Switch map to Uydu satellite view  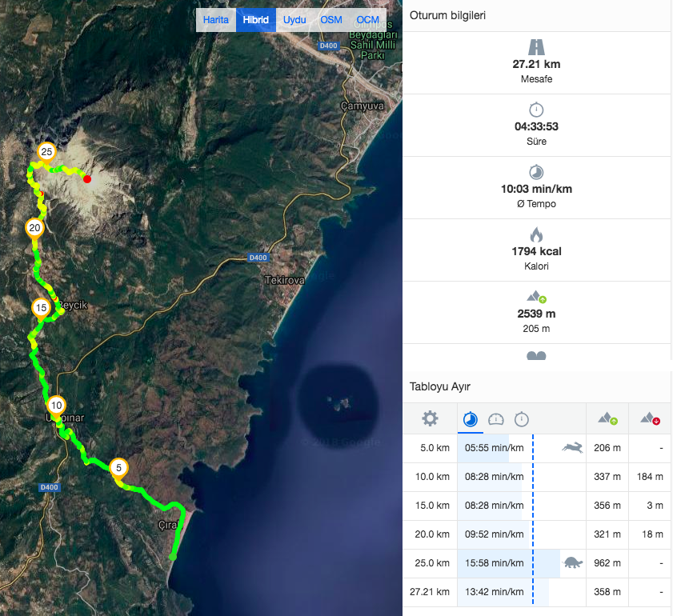(x=294, y=20)
